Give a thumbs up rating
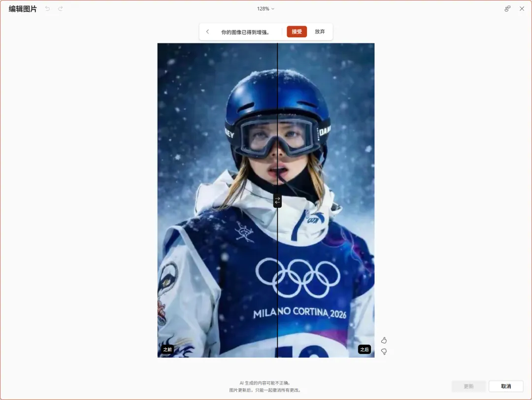The image size is (532, 400). 384,340
